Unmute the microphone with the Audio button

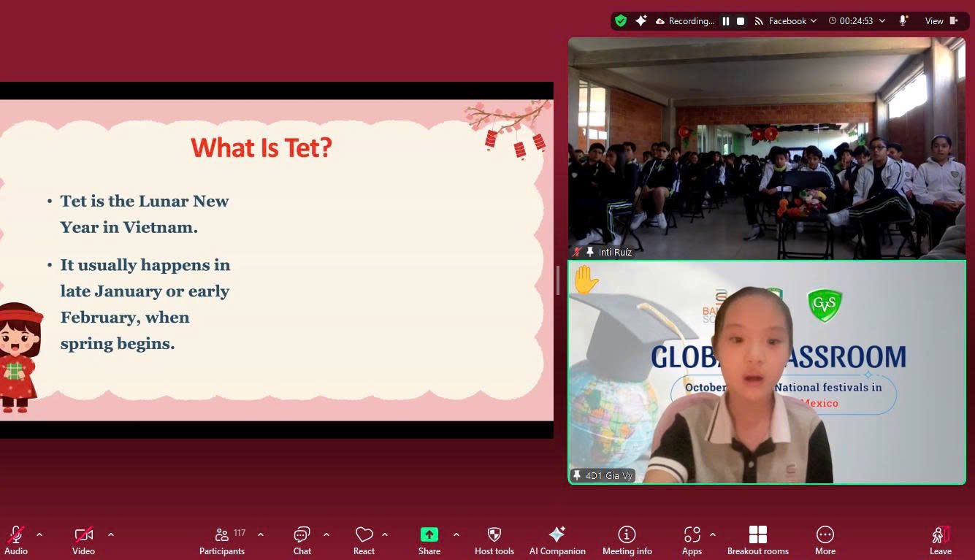click(16, 540)
